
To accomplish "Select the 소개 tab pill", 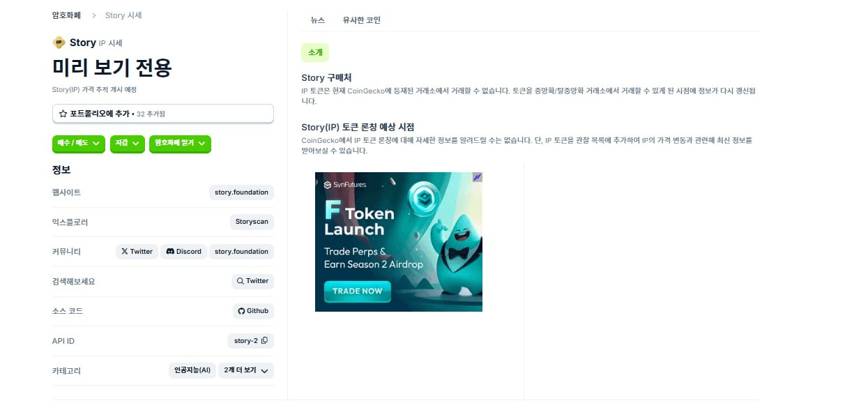I will (315, 52).
